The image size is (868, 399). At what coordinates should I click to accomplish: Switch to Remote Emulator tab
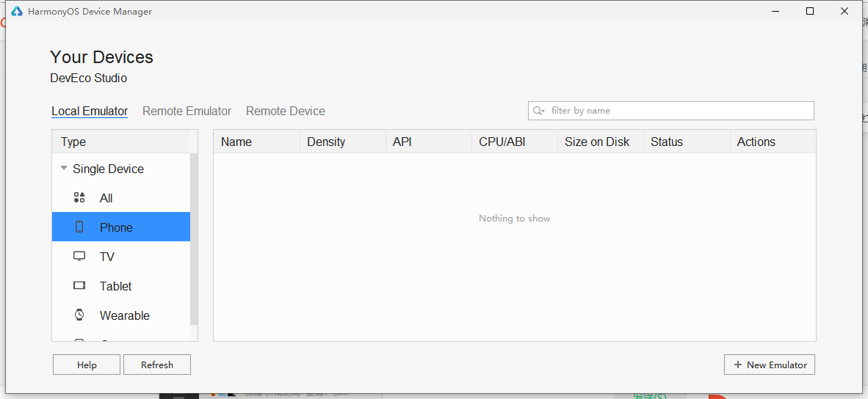(187, 111)
